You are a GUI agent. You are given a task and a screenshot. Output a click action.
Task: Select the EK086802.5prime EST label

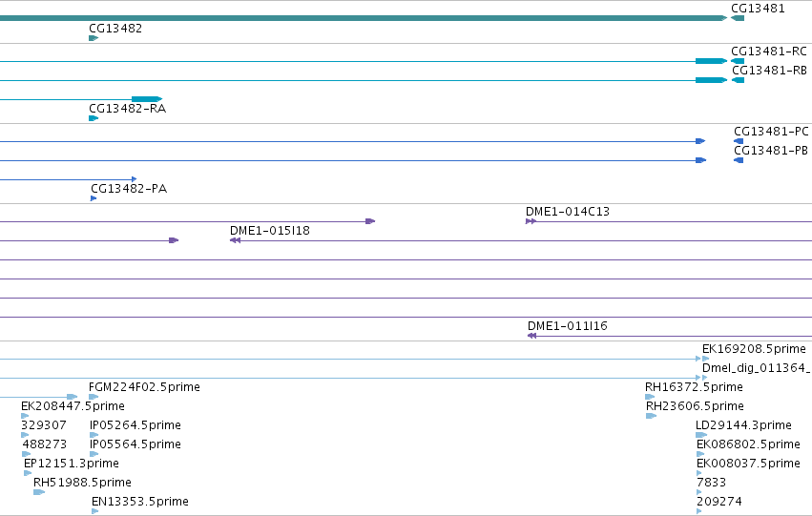point(748,444)
